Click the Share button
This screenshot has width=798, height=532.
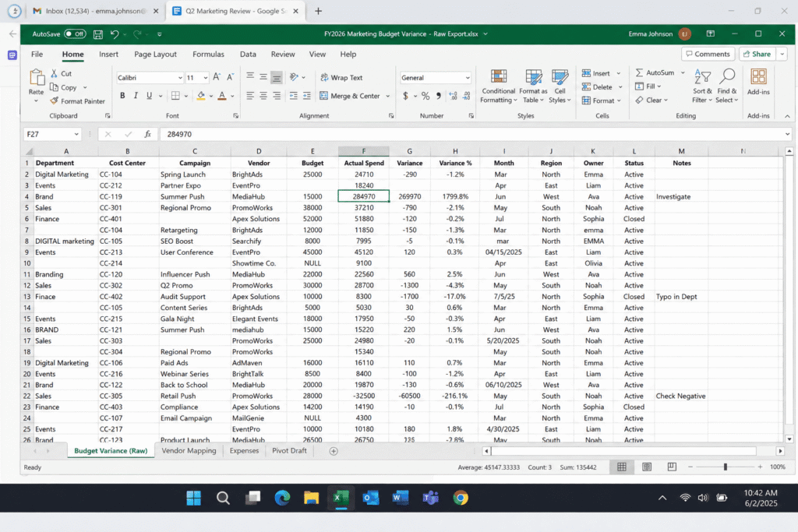[x=757, y=54]
